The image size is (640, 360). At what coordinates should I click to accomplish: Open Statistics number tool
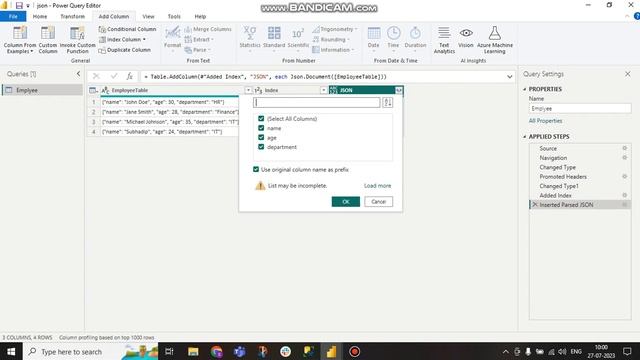[x=250, y=38]
